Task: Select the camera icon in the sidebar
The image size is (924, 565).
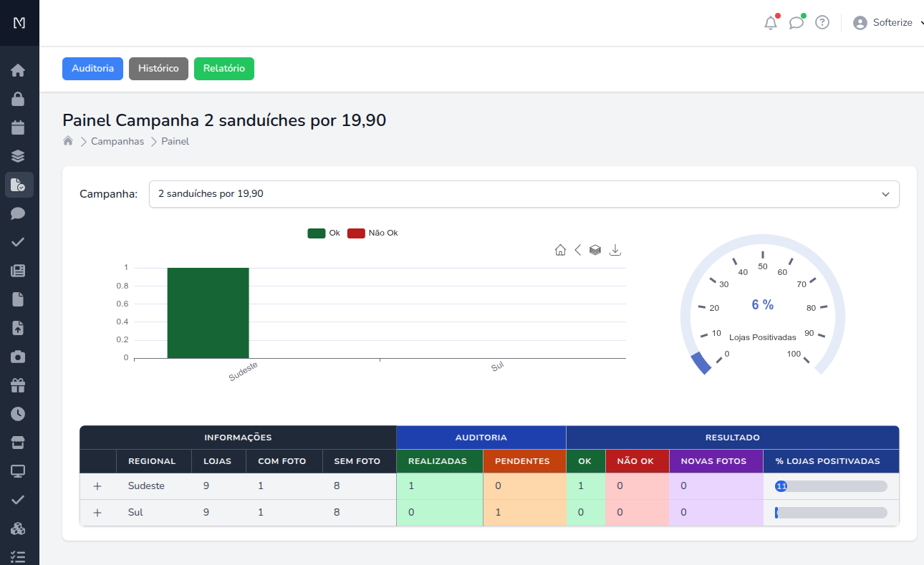Action: (x=19, y=356)
